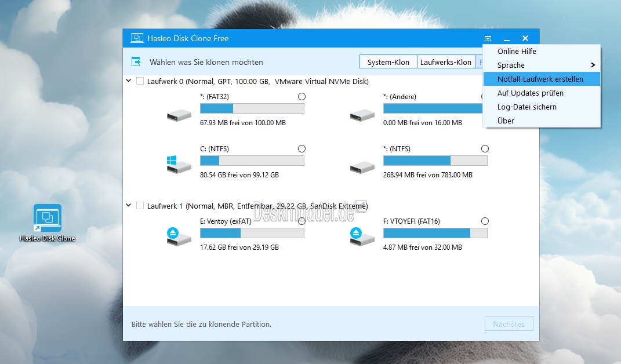Viewport: 621px width, 364px height.
Task: Open the Sprache menu entry
Action: (542, 65)
